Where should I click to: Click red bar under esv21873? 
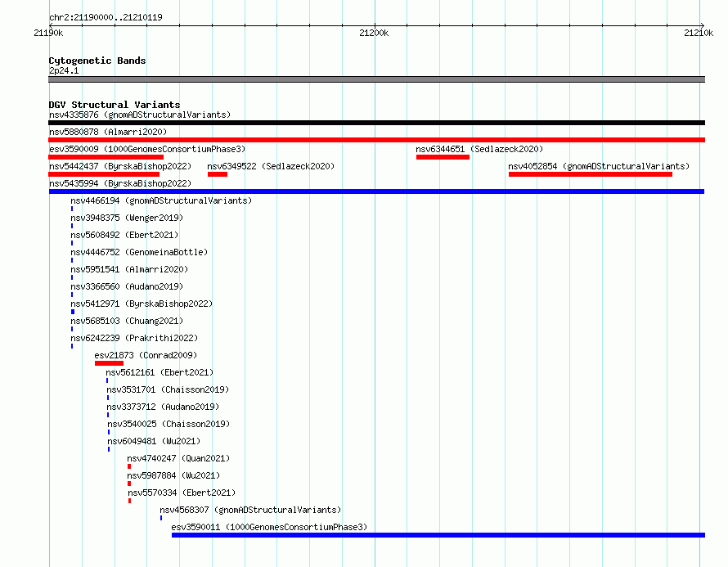109,363
